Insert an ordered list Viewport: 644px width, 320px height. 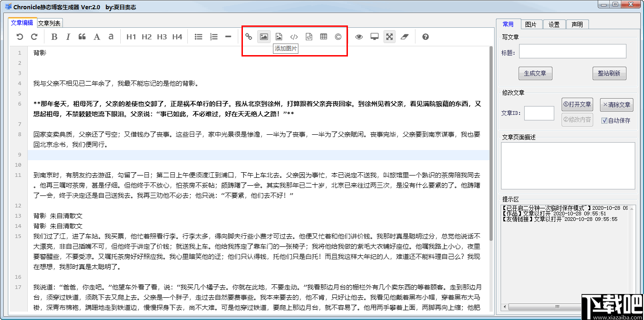click(213, 37)
